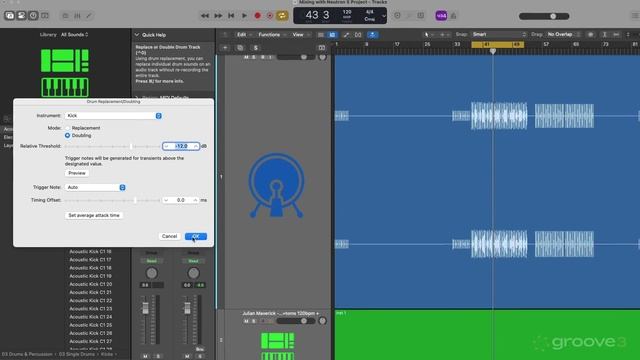Click the Rewind transport button
Viewport: 640px width, 360px height.
click(205, 16)
